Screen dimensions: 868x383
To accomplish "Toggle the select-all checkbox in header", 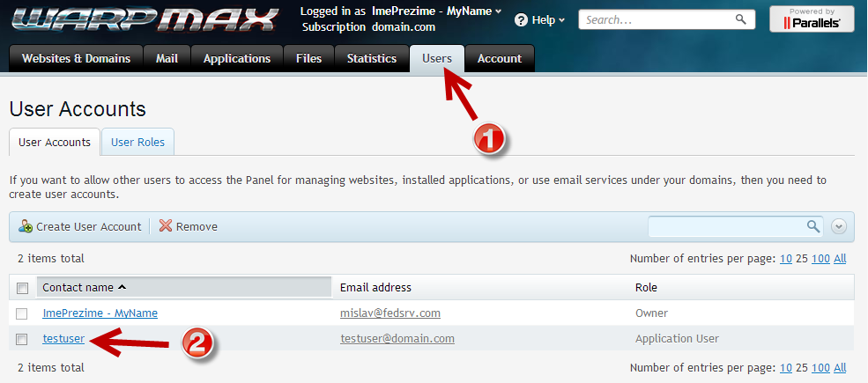I will click(x=23, y=288).
